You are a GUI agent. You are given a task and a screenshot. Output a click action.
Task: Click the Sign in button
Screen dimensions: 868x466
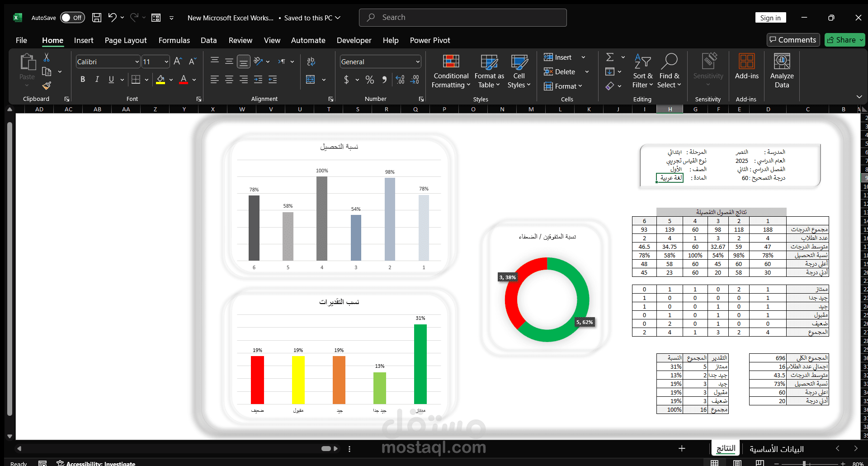(770, 18)
